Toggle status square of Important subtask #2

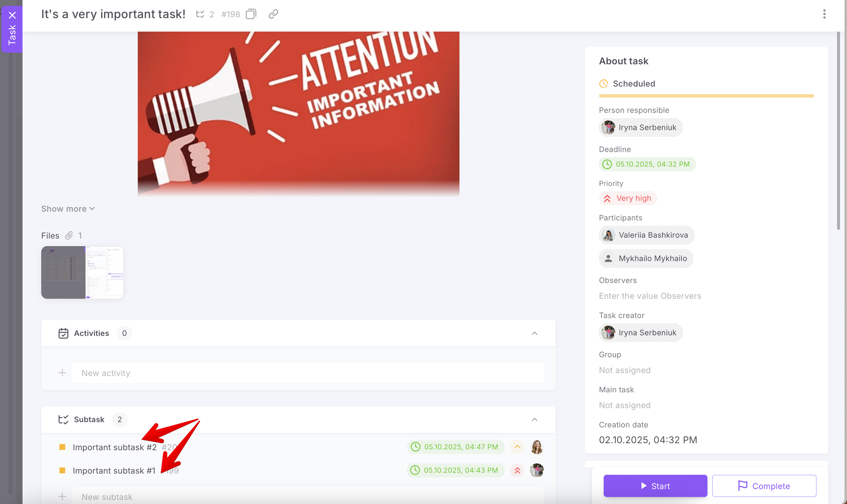[x=62, y=447]
